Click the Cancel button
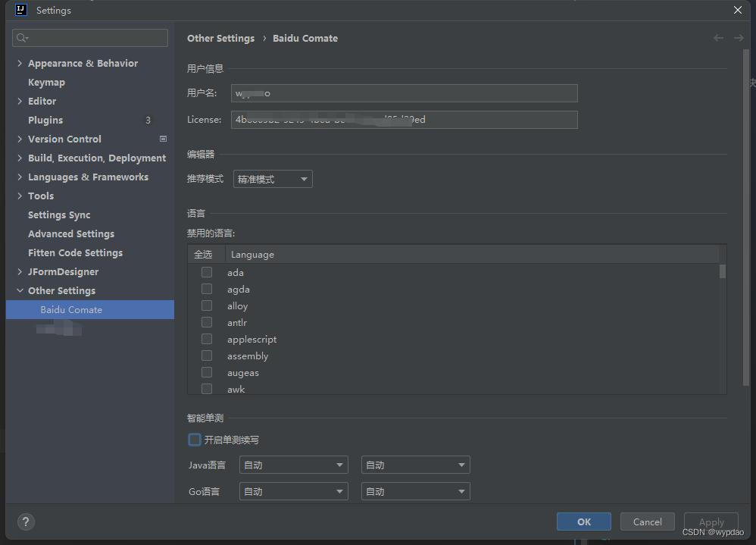Viewport: 756px width, 545px height. coord(647,522)
